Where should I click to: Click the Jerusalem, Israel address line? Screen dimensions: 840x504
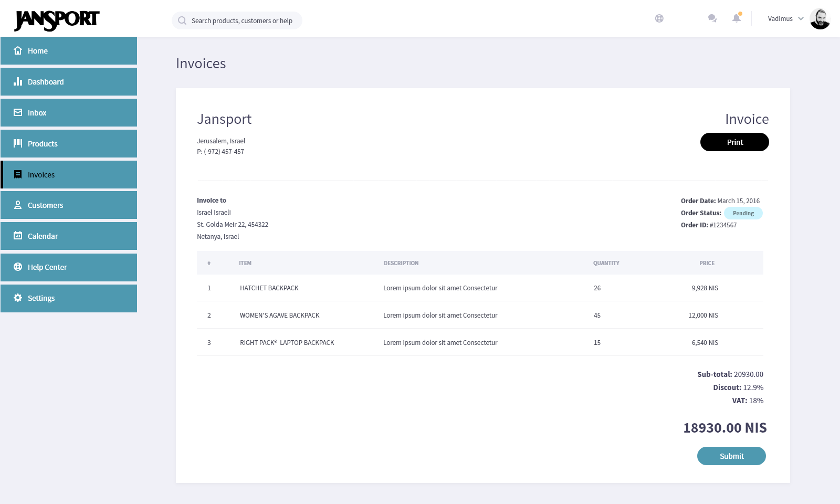tap(221, 141)
